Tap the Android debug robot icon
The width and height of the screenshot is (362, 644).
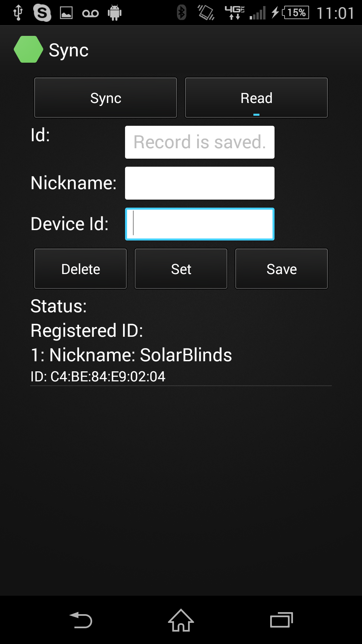(115, 13)
